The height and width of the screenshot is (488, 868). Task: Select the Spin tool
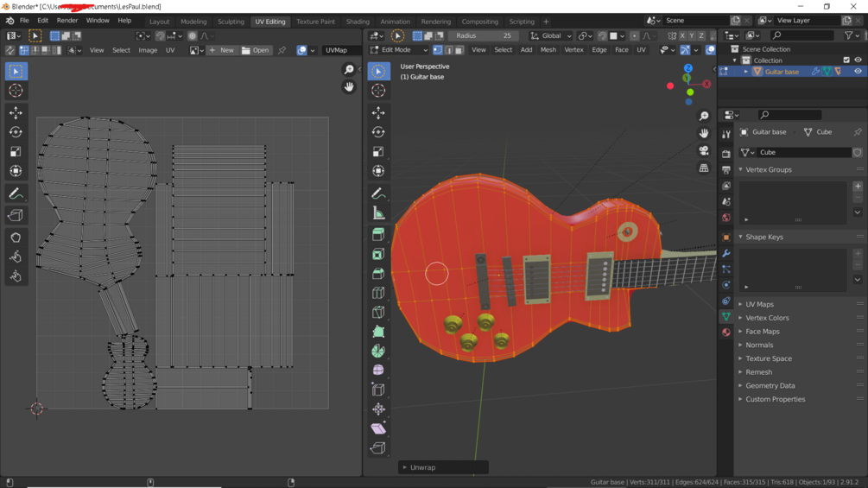click(x=378, y=351)
